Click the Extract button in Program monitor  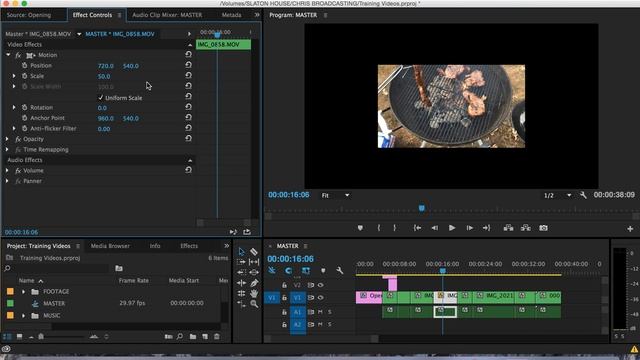click(x=526, y=228)
